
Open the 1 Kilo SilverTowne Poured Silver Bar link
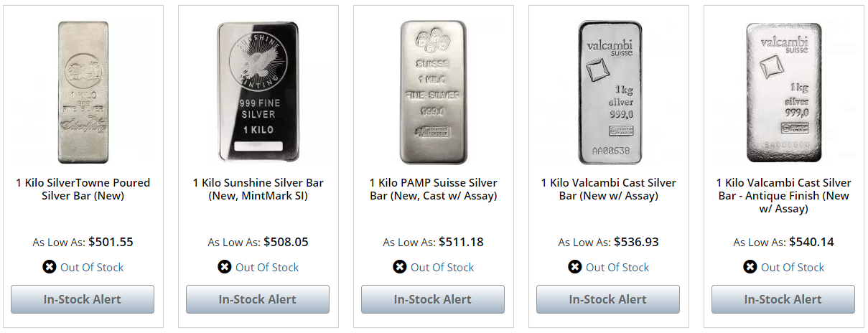tap(83, 189)
